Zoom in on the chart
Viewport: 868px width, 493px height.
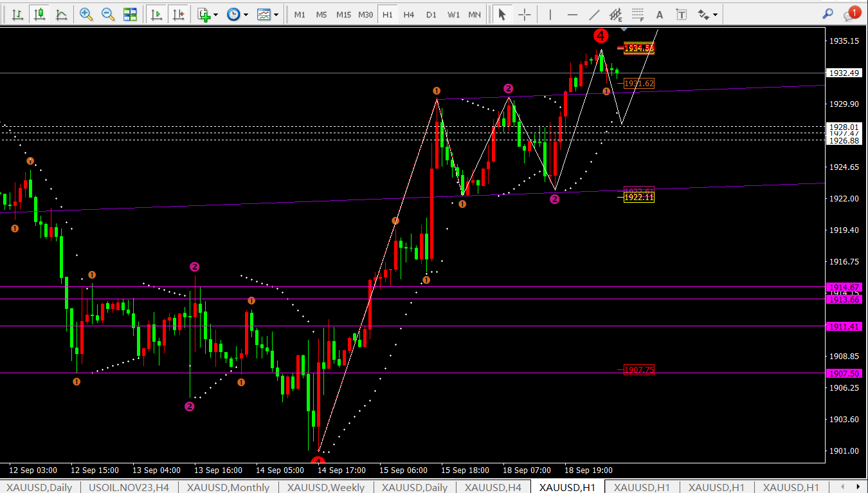coord(86,14)
